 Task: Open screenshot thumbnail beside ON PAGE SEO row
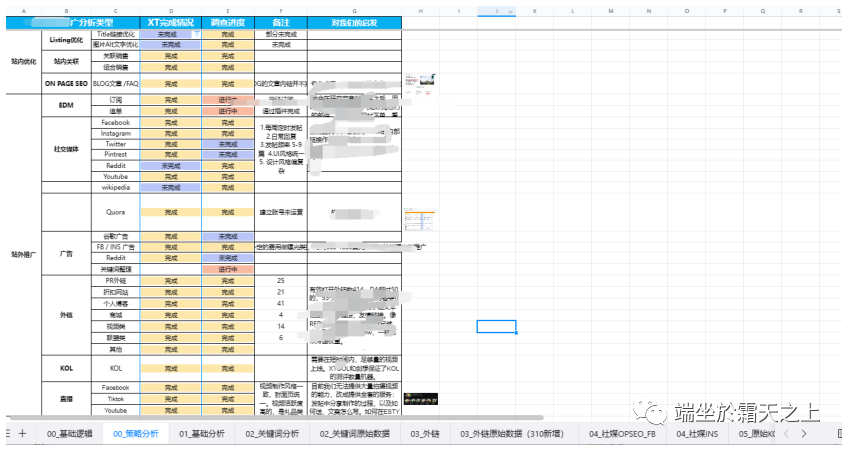pos(424,82)
